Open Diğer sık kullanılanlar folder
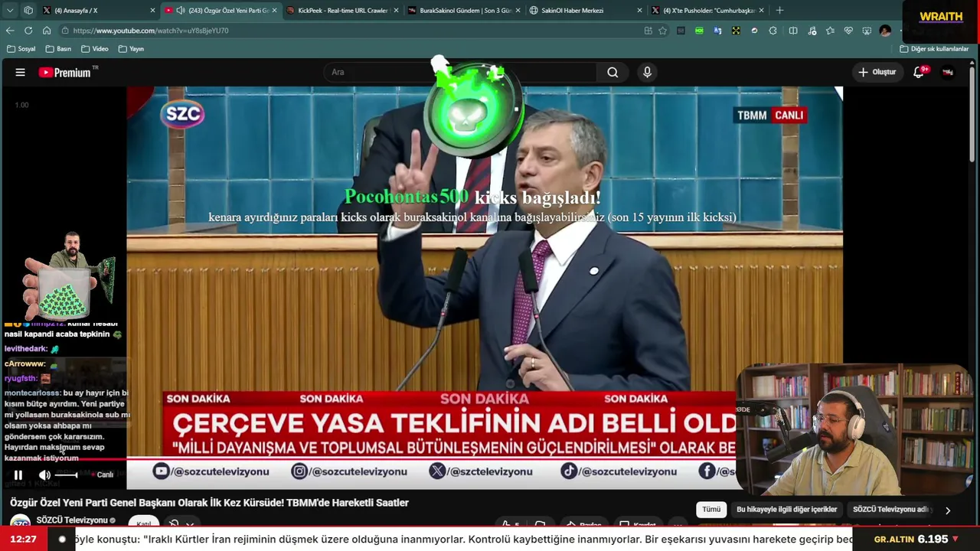 click(x=934, y=49)
